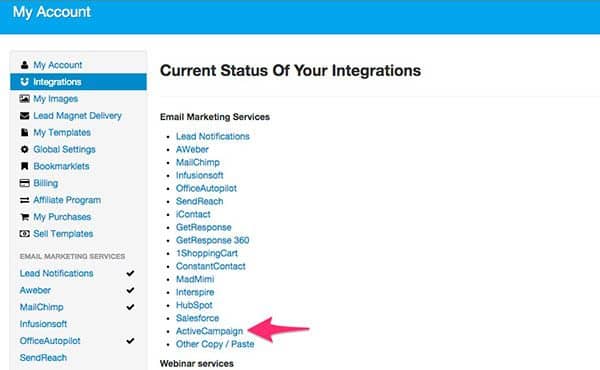The height and width of the screenshot is (370, 600).
Task: Open the Affiliate Program menu item
Action: [67, 200]
